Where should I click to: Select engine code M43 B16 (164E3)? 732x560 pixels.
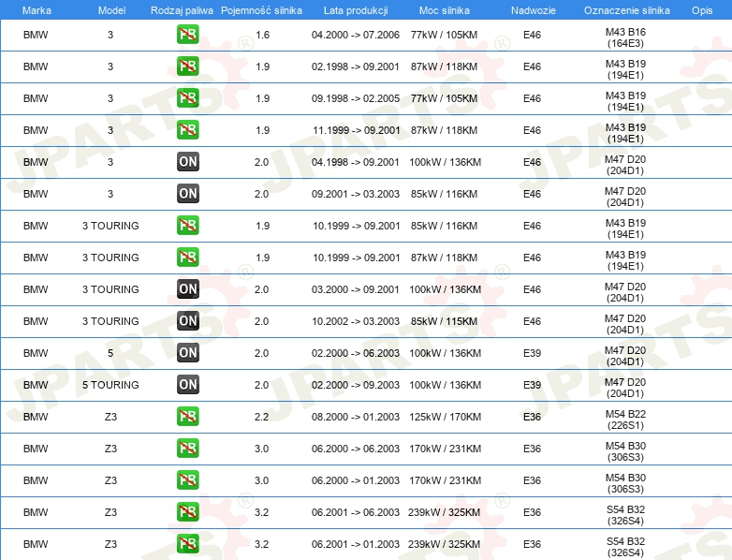625,37
